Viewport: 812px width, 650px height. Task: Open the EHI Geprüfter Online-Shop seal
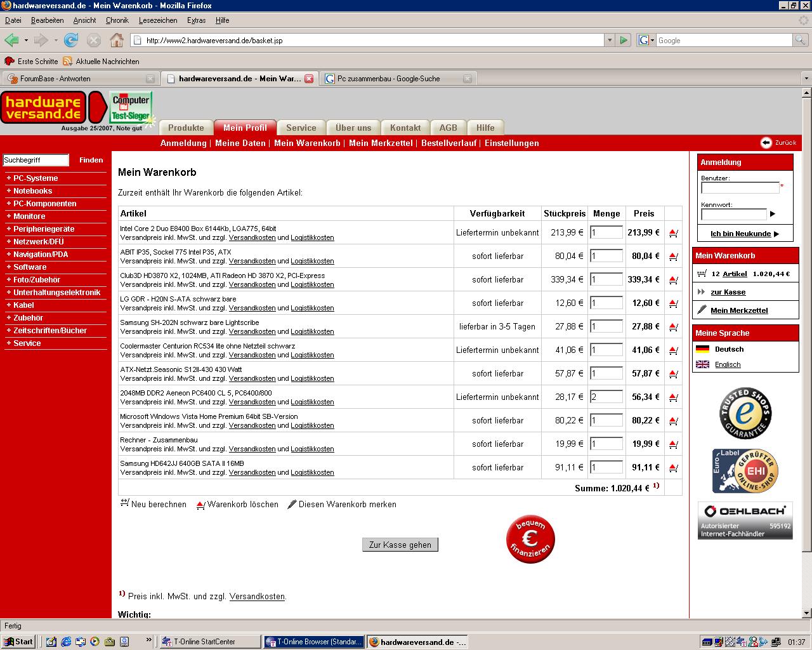[745, 470]
